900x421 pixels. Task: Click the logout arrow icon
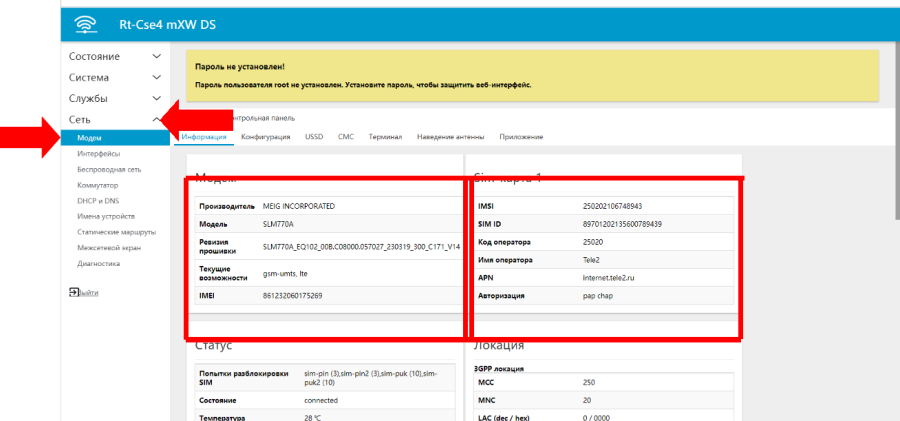[74, 291]
